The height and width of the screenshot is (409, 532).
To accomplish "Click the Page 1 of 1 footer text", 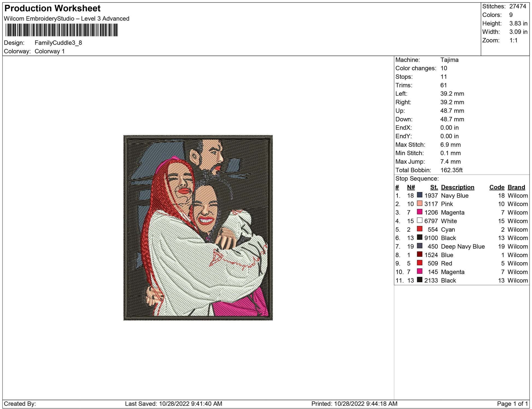I will tap(512, 404).
